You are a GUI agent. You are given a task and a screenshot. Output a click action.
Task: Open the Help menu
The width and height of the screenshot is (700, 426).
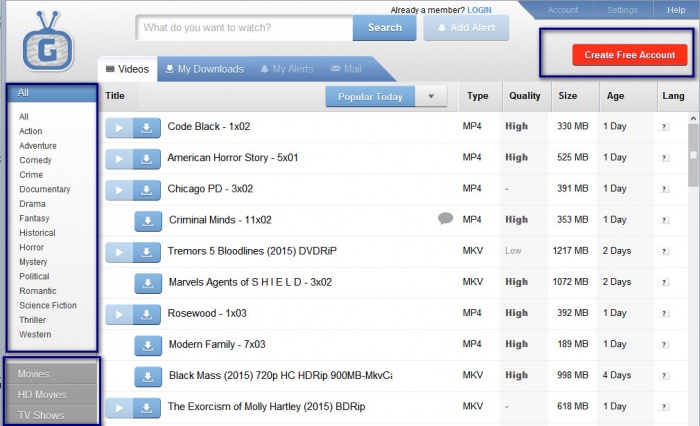(x=676, y=10)
